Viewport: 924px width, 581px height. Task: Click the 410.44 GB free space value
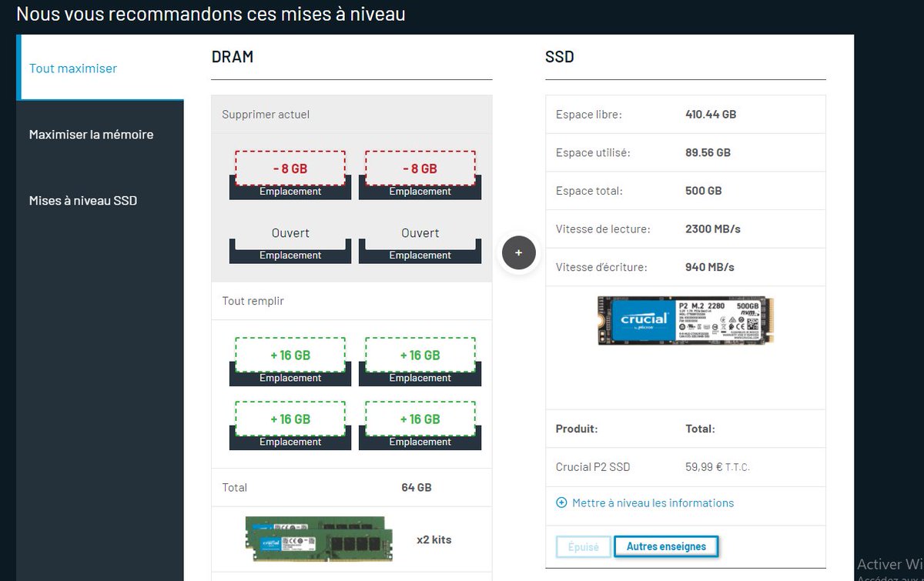[x=711, y=115]
